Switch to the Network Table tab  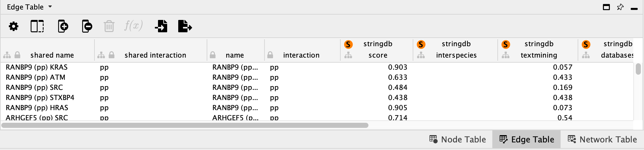(x=602, y=139)
